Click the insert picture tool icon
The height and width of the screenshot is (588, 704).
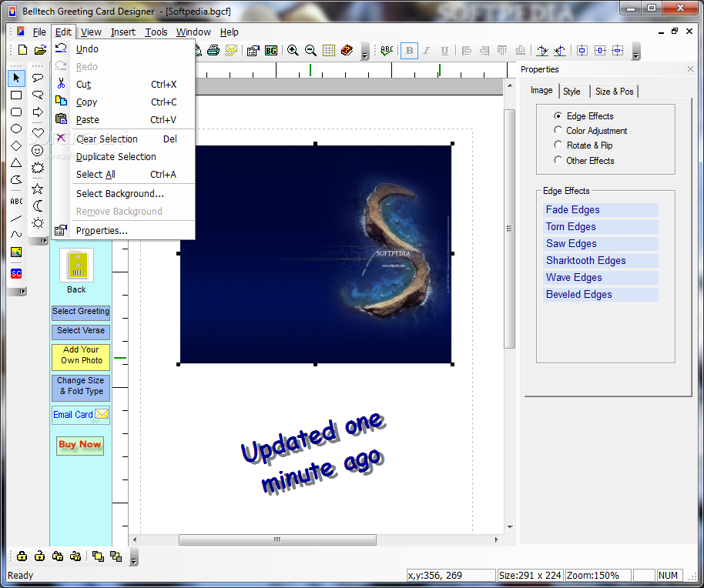click(x=16, y=252)
